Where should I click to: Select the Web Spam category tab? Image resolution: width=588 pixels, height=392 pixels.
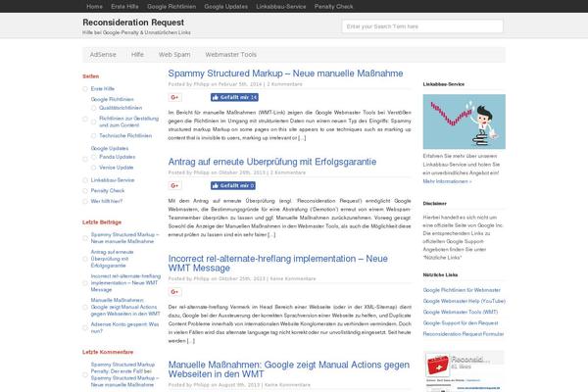tap(174, 55)
